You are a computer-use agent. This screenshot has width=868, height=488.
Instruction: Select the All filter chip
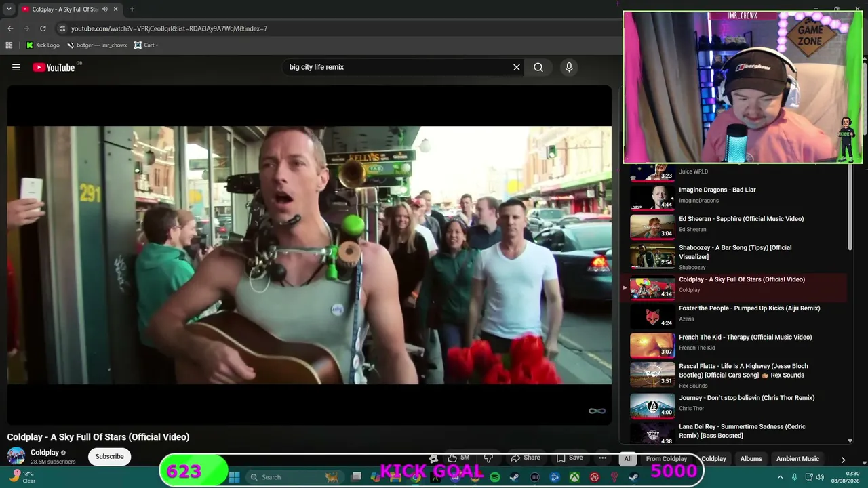tap(628, 459)
